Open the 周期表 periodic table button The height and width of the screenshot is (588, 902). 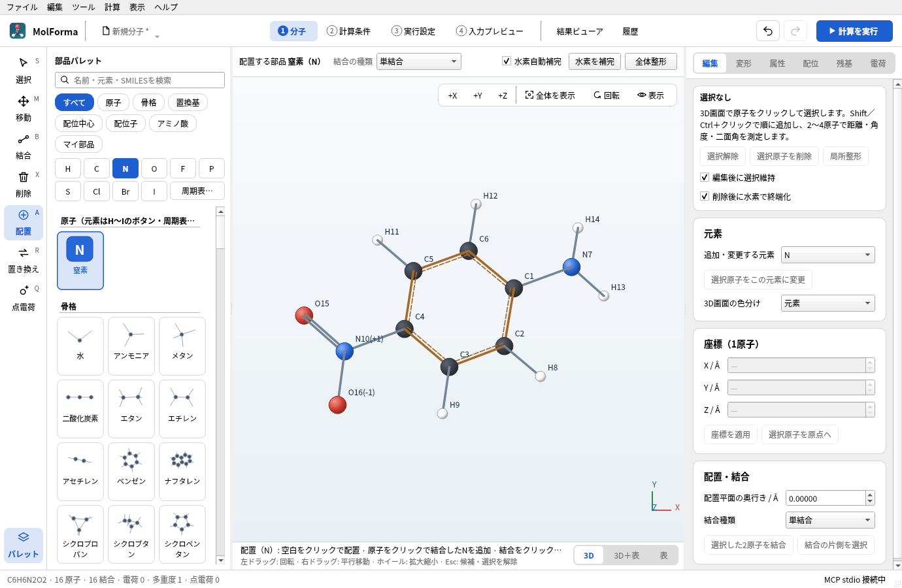click(197, 191)
